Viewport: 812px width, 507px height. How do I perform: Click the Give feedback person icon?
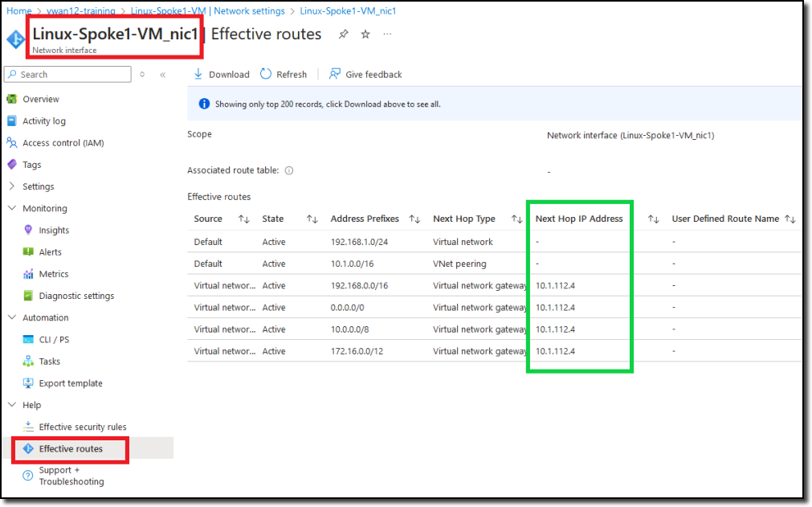[x=335, y=74]
